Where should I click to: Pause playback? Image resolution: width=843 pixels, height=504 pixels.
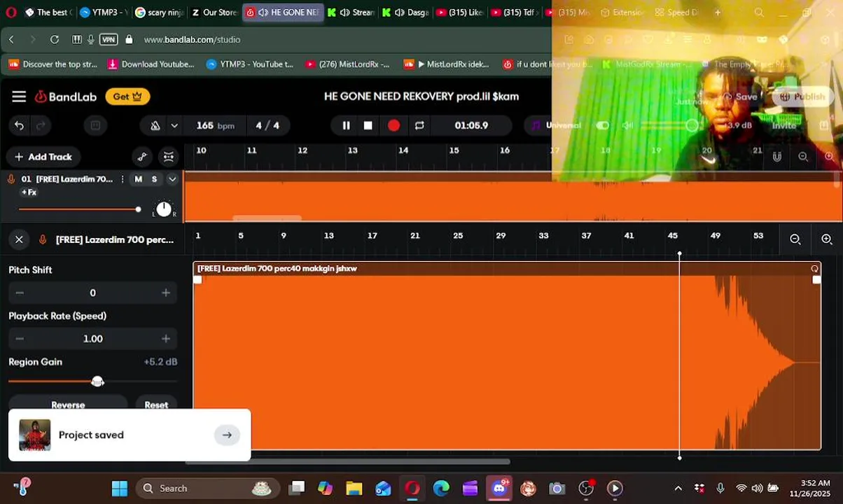[346, 125]
